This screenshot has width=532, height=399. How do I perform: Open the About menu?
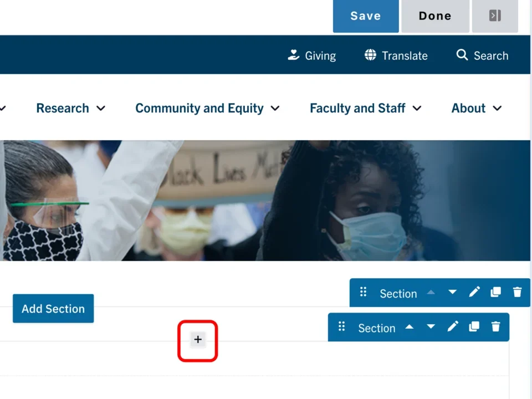click(476, 108)
